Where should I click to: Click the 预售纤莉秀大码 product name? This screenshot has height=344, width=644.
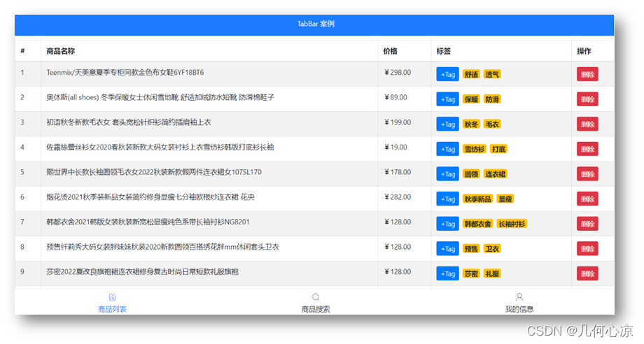tap(162, 247)
